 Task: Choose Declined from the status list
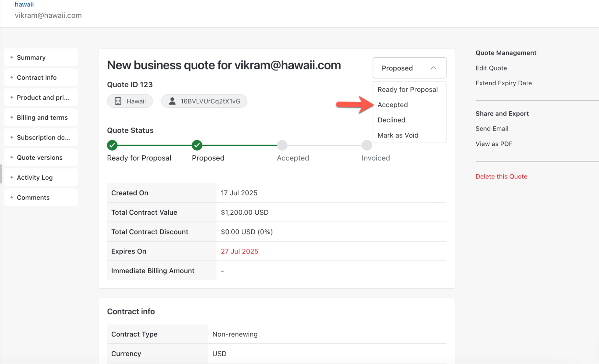tap(391, 120)
